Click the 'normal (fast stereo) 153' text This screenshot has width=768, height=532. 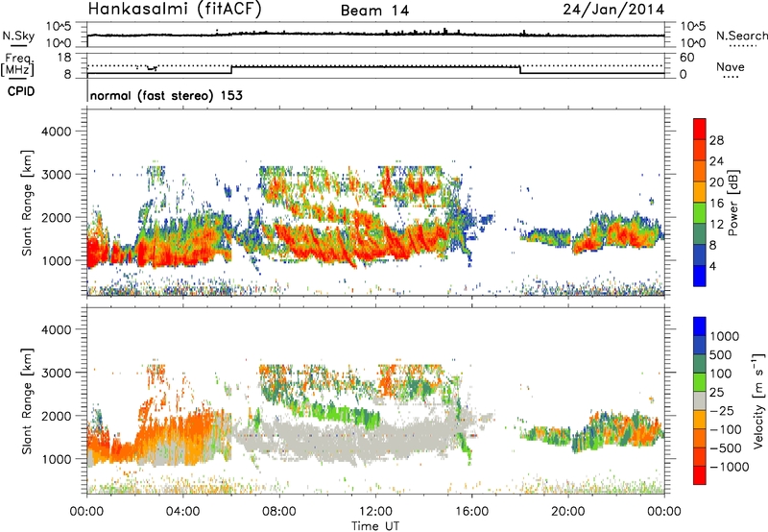[x=166, y=95]
